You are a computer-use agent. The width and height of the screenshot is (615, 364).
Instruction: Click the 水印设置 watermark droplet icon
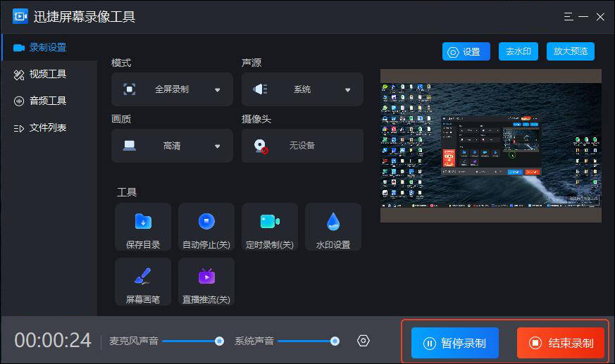pos(333,222)
